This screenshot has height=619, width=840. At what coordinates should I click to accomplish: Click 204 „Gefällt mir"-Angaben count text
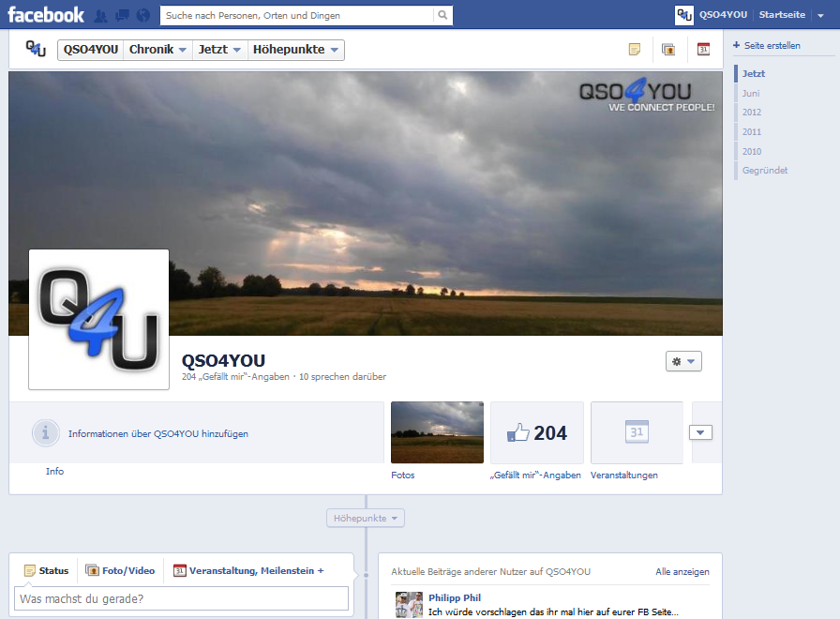coord(235,377)
